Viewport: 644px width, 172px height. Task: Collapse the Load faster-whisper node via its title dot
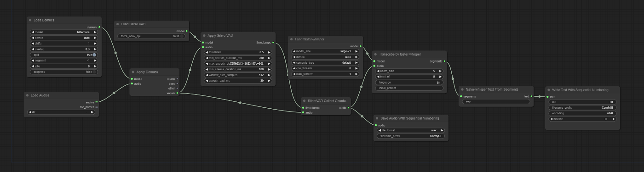pyautogui.click(x=292, y=39)
